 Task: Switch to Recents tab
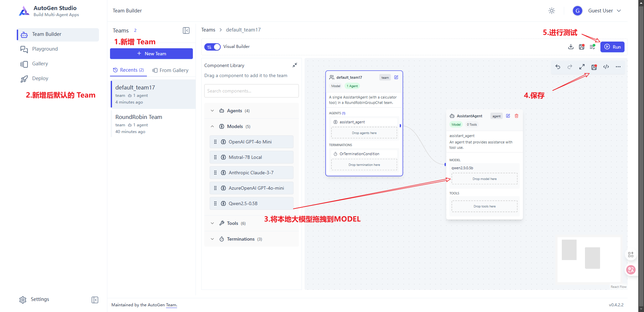pyautogui.click(x=128, y=70)
